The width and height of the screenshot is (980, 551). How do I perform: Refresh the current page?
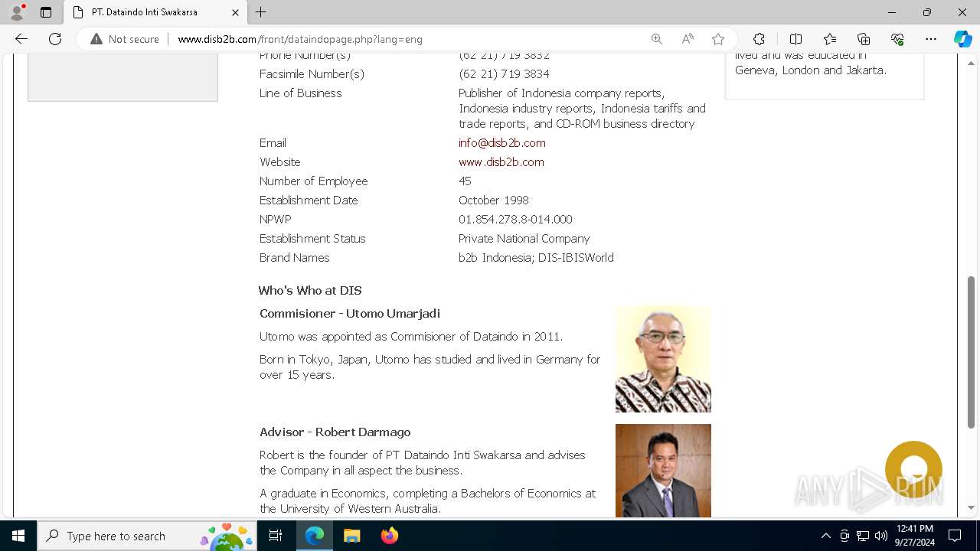click(55, 39)
